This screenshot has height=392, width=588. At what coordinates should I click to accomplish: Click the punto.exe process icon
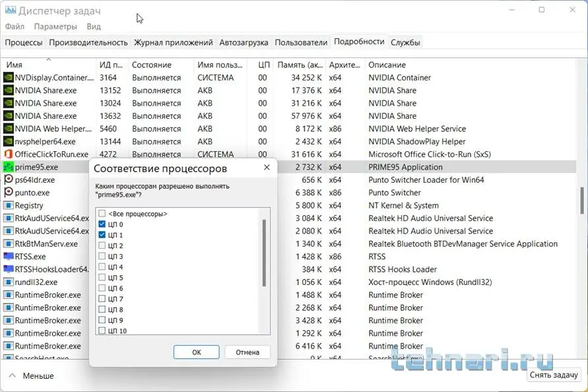[9, 193]
